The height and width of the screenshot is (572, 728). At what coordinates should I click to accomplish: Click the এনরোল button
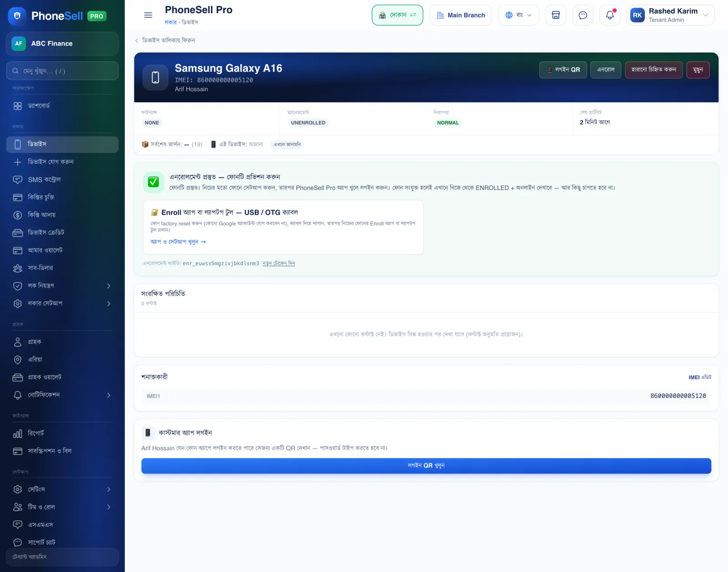click(606, 70)
